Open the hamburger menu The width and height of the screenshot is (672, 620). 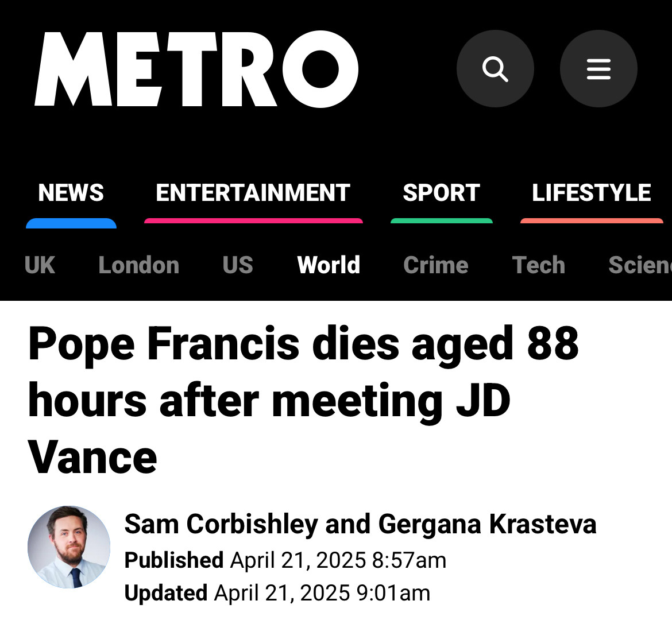click(x=598, y=69)
